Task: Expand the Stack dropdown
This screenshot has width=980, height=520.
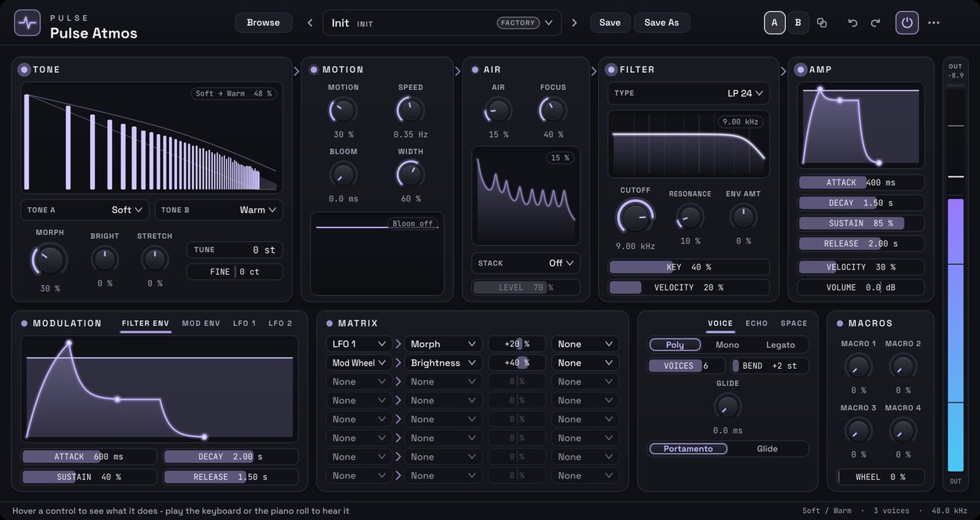Action: 526,263
